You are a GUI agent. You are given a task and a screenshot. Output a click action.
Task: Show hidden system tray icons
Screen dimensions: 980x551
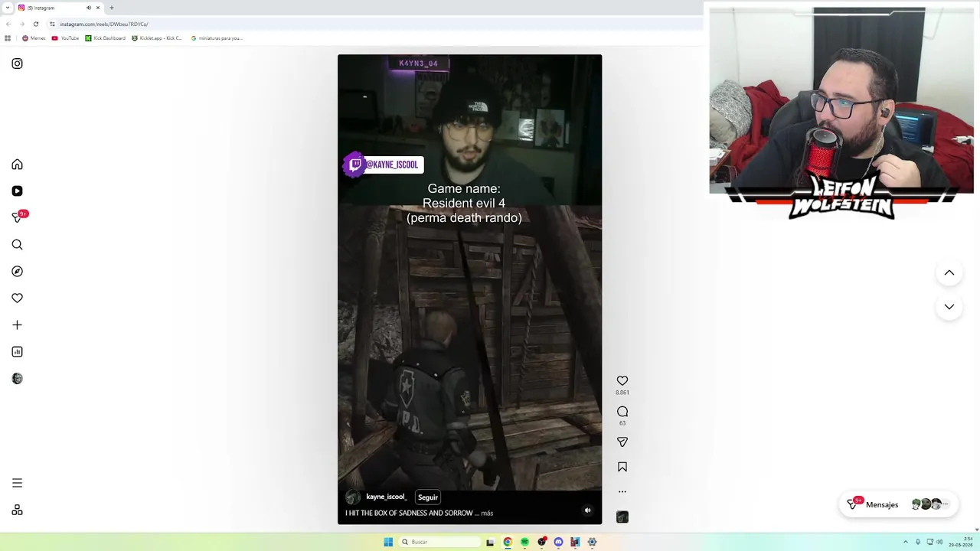point(906,542)
